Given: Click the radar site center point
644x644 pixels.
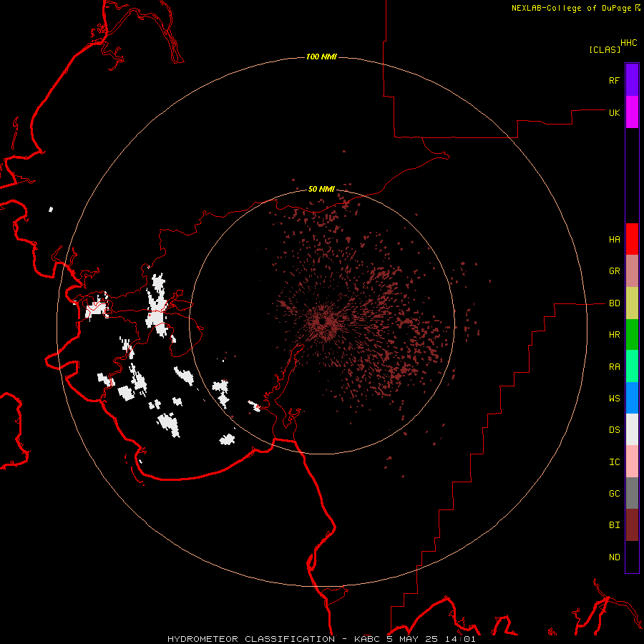Looking at the screenshot, I should (x=323, y=321).
